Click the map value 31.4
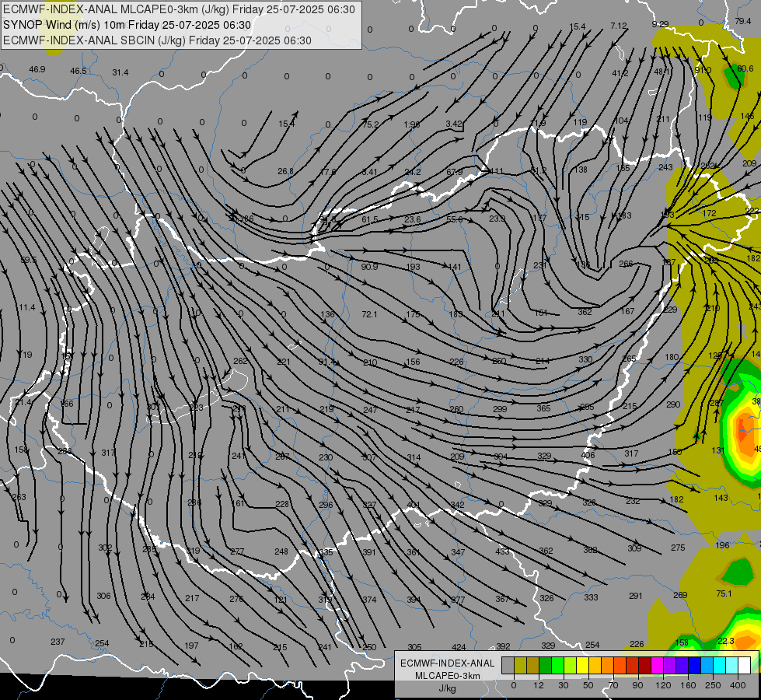Screen dimensions: 761x700 click(120, 72)
